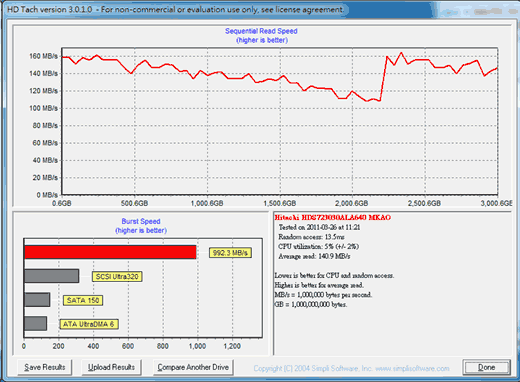520x382 pixels.
Task: Click the Average read 140.9 MB/s line
Action: pos(314,256)
